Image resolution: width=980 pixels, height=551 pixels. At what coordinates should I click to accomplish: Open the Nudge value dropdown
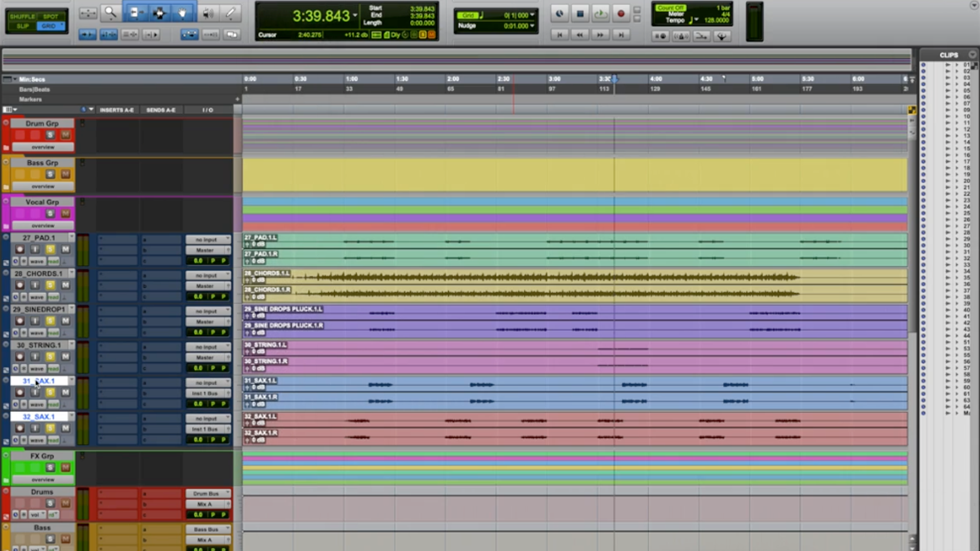click(532, 26)
